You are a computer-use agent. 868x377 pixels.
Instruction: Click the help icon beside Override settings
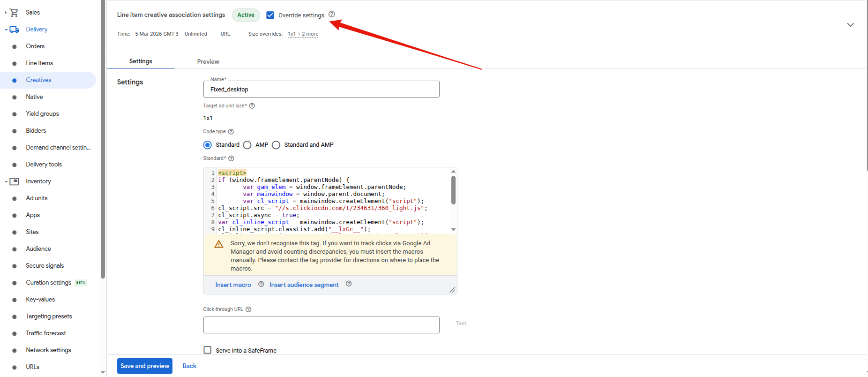pos(332,15)
